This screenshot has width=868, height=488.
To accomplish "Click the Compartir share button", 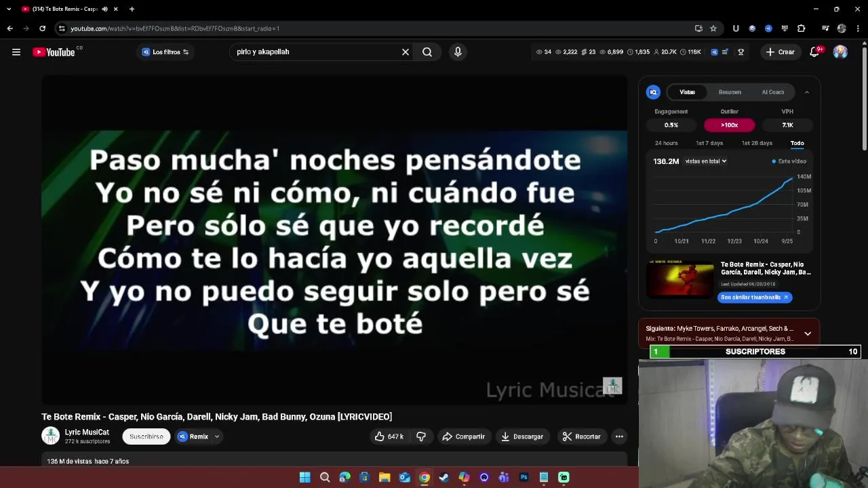I will (x=463, y=436).
